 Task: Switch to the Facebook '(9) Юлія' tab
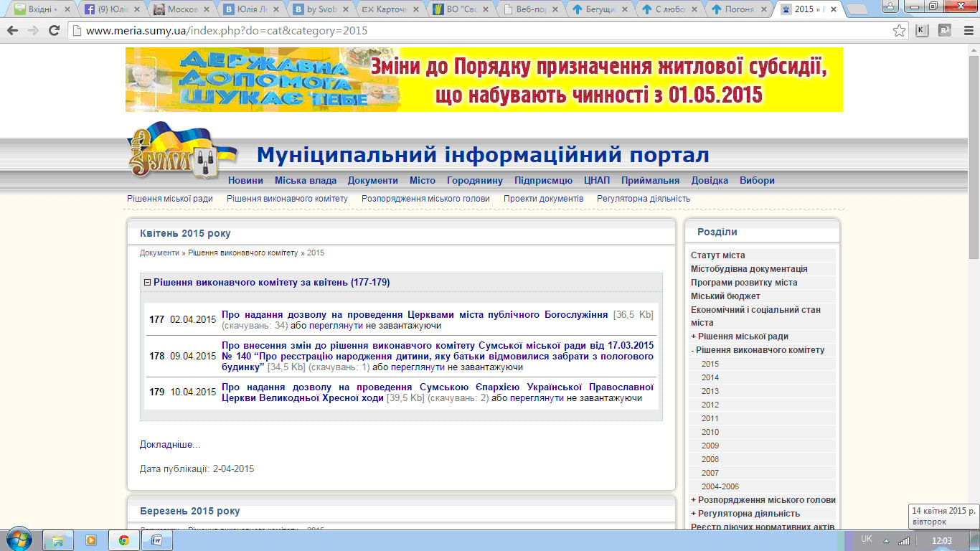[110, 10]
